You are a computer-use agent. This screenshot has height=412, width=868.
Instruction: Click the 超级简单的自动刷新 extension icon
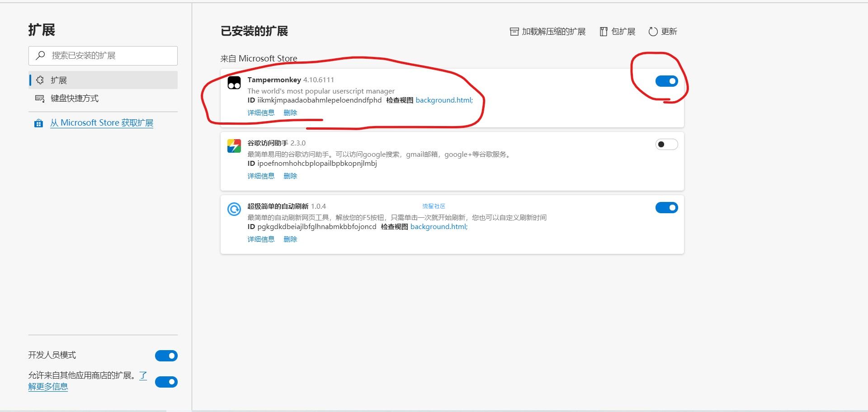pyautogui.click(x=234, y=209)
